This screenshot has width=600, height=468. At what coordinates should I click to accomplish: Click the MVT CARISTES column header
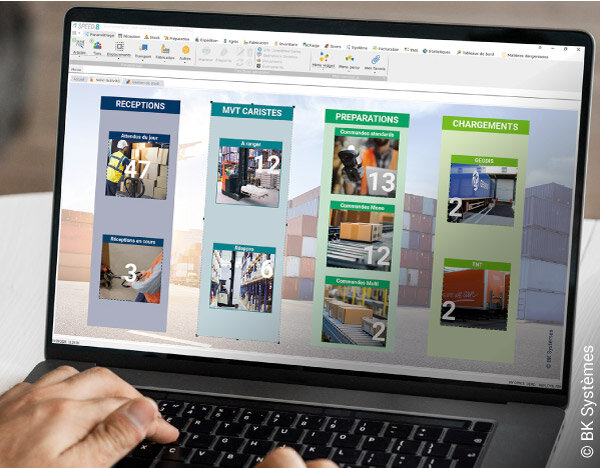252,111
